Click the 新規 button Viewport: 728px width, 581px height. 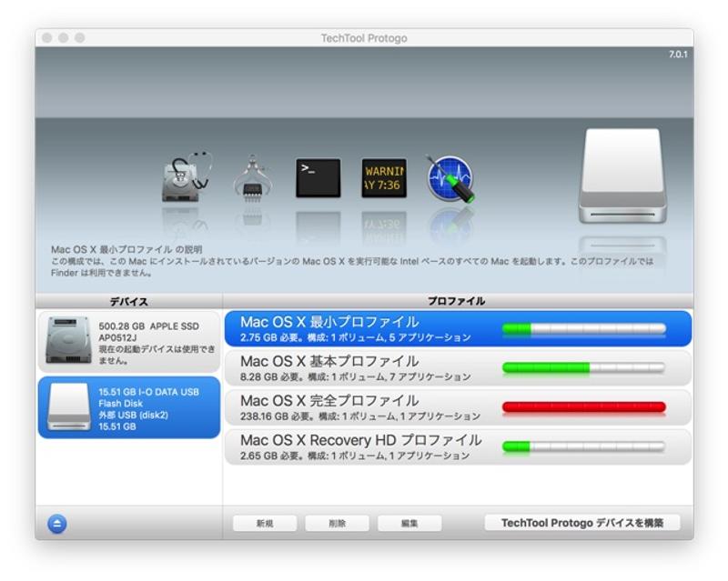265,523
